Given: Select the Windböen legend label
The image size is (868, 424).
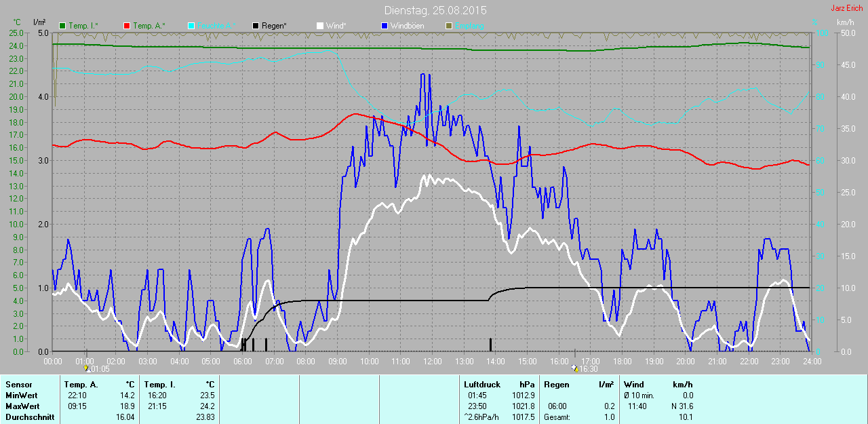Looking at the screenshot, I should point(408,26).
